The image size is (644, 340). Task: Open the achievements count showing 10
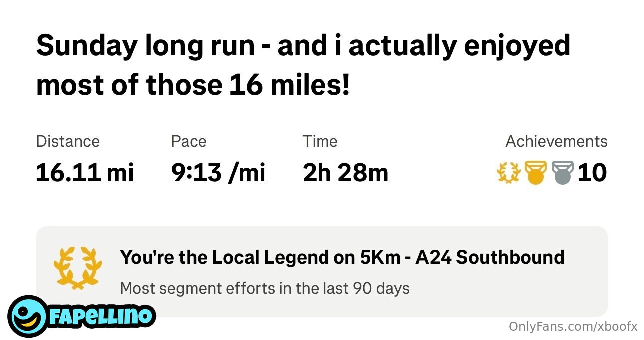pyautogui.click(x=592, y=173)
